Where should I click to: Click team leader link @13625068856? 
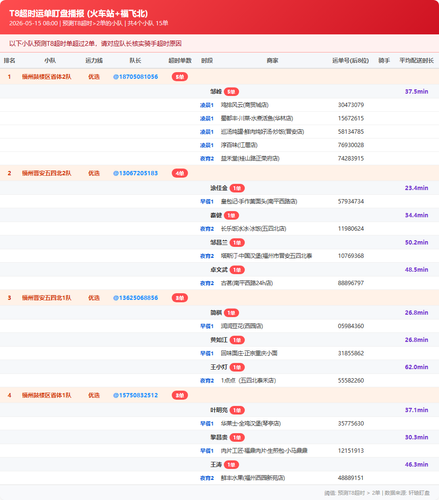135,298
